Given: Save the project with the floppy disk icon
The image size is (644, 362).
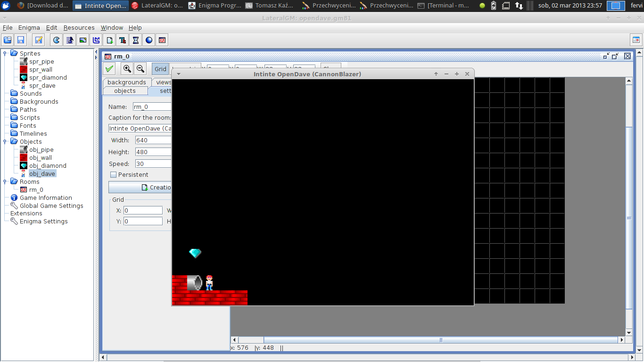Looking at the screenshot, I should 21,40.
